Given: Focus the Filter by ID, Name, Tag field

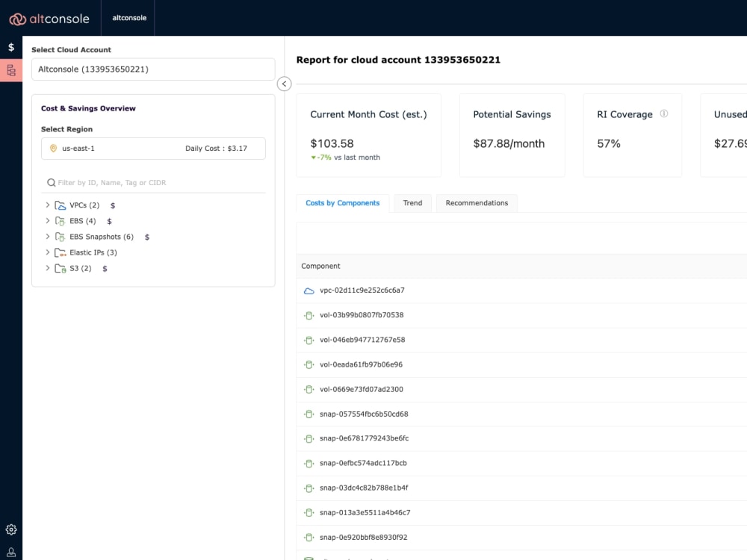Looking at the screenshot, I should coord(153,183).
